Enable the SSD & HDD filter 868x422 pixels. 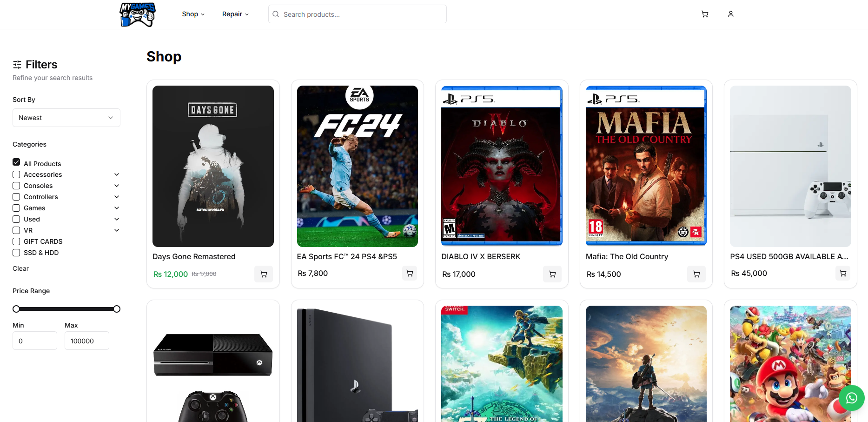tap(16, 253)
